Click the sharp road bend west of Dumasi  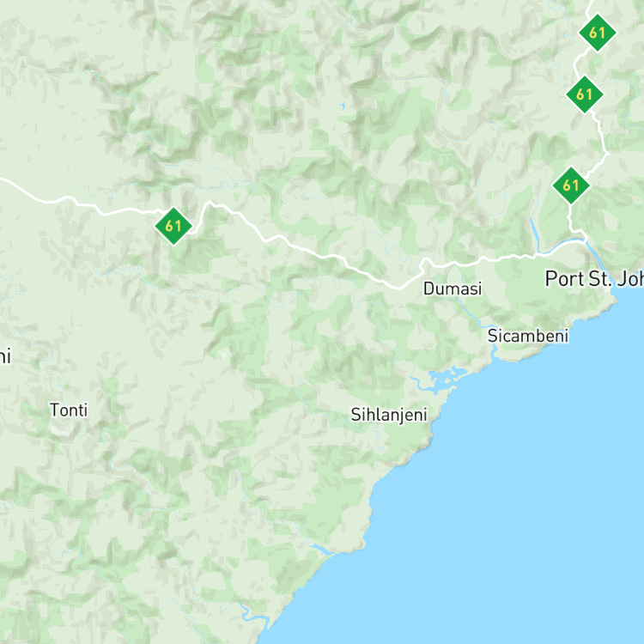click(x=401, y=288)
